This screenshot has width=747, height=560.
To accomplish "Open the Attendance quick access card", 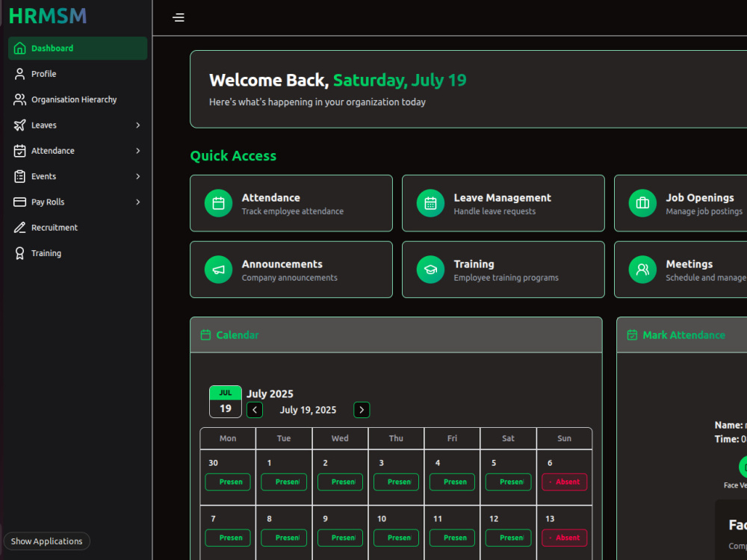I will coord(291,203).
